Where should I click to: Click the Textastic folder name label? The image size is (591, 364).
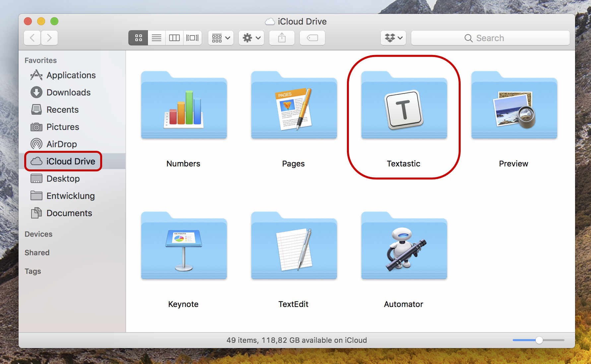point(404,164)
